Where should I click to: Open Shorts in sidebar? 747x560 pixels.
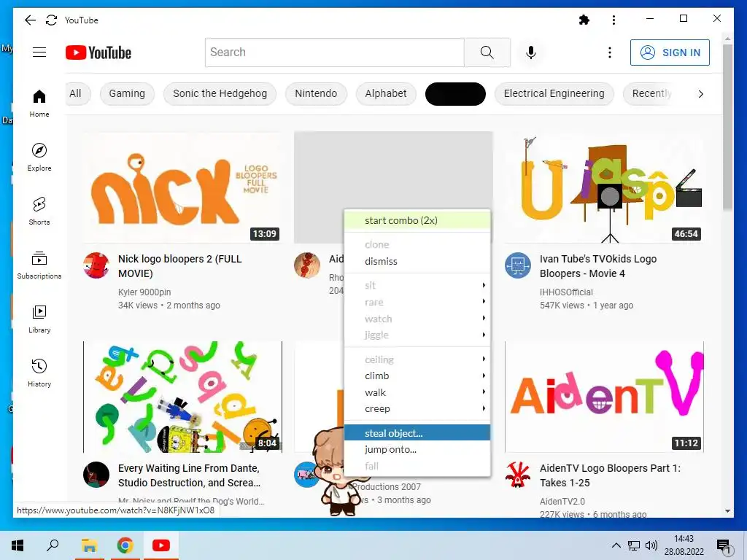pyautogui.click(x=39, y=211)
